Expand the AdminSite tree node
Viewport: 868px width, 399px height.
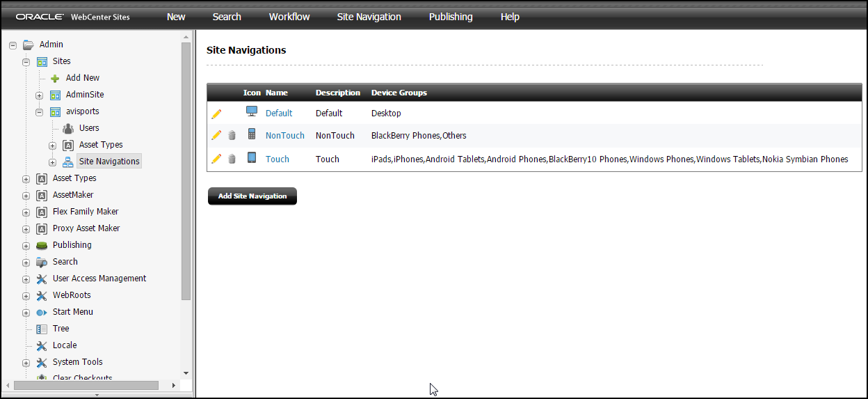click(x=39, y=95)
